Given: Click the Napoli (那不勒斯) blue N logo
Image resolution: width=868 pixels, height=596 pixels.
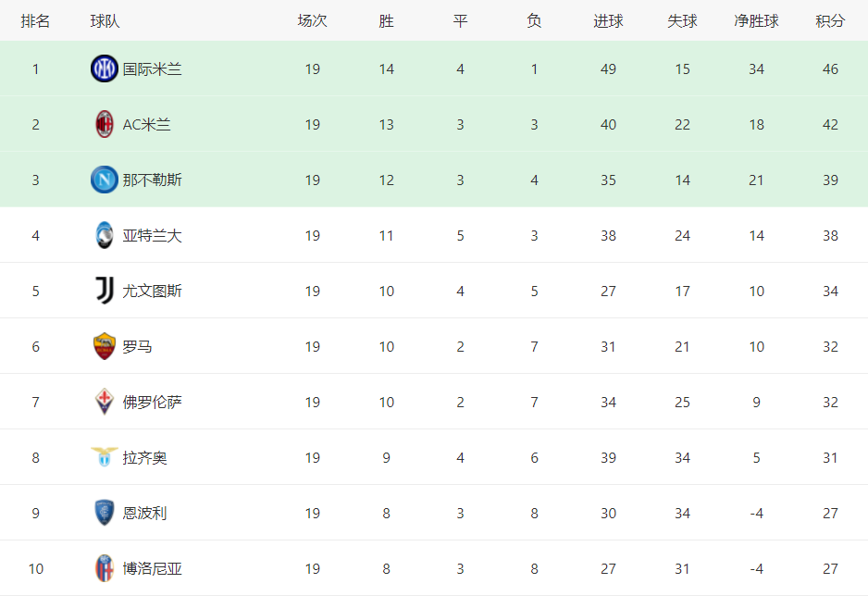Looking at the screenshot, I should [x=104, y=180].
